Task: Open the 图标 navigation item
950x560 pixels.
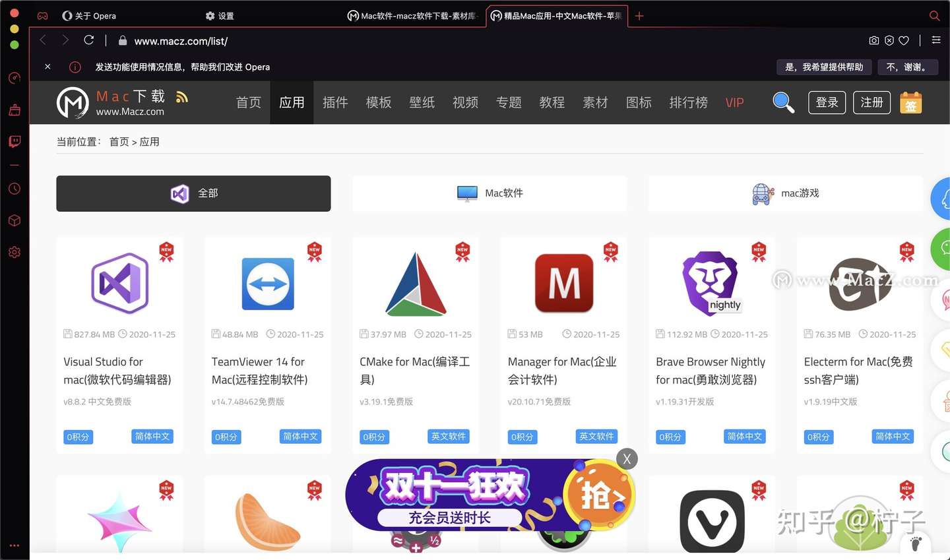Action: click(639, 102)
